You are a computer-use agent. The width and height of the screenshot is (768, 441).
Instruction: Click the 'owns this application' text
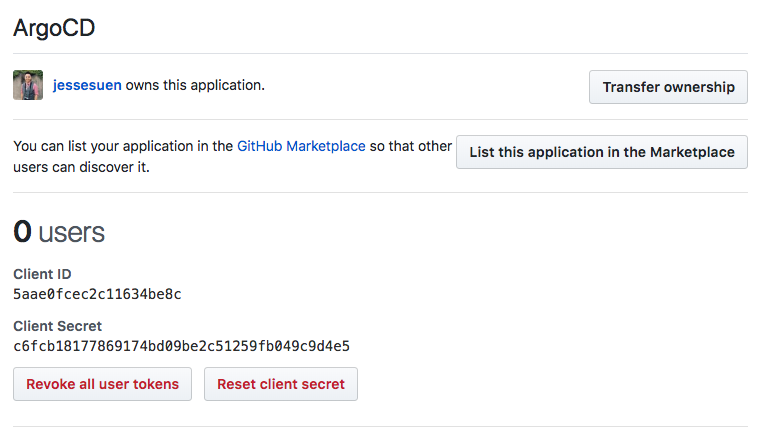[195, 85]
